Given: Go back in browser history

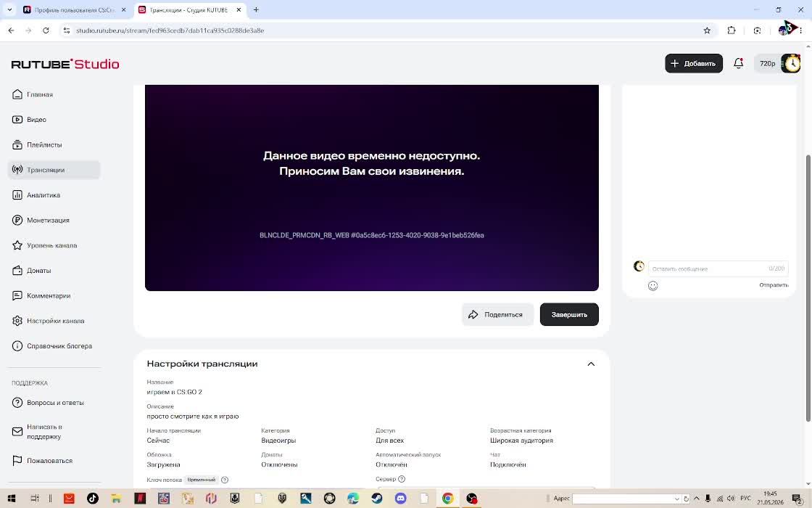Looking at the screenshot, I should coord(12,30).
